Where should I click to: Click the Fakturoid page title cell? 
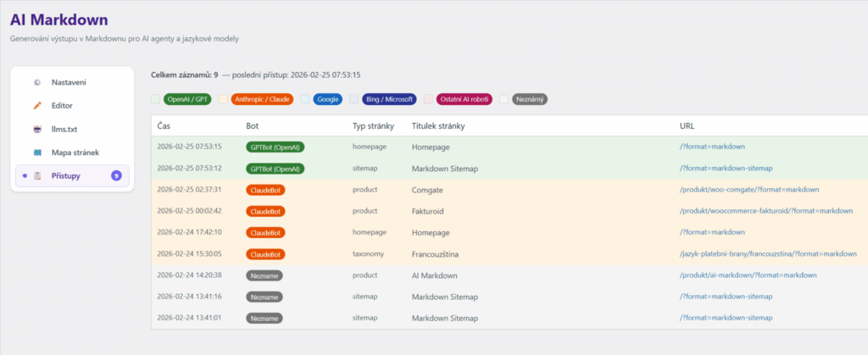428,211
